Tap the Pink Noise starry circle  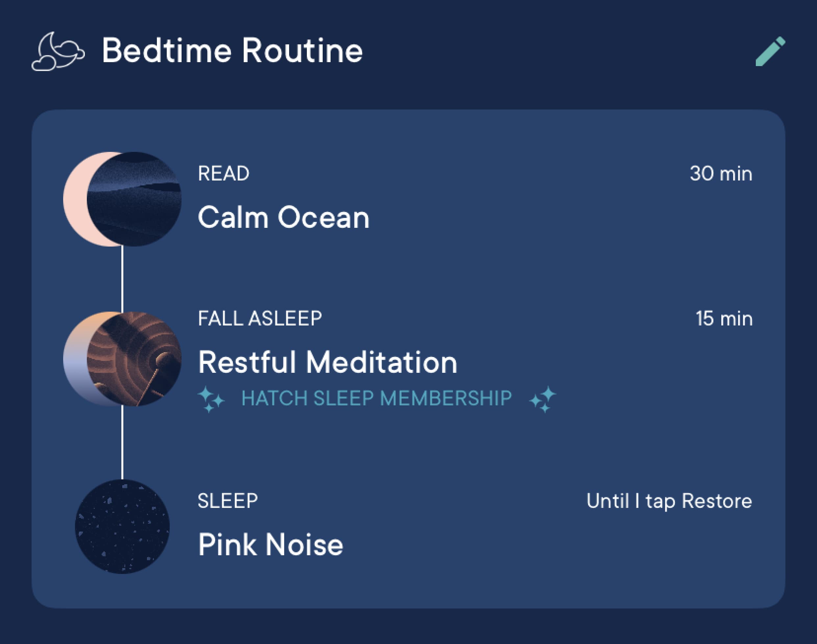122,526
